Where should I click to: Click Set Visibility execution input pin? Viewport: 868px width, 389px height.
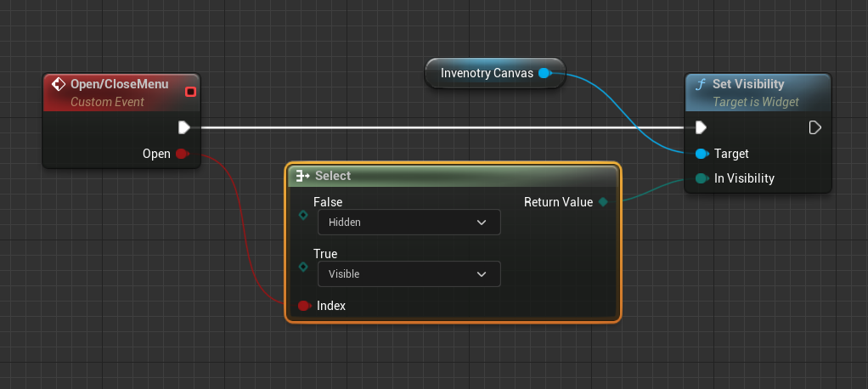(701, 127)
